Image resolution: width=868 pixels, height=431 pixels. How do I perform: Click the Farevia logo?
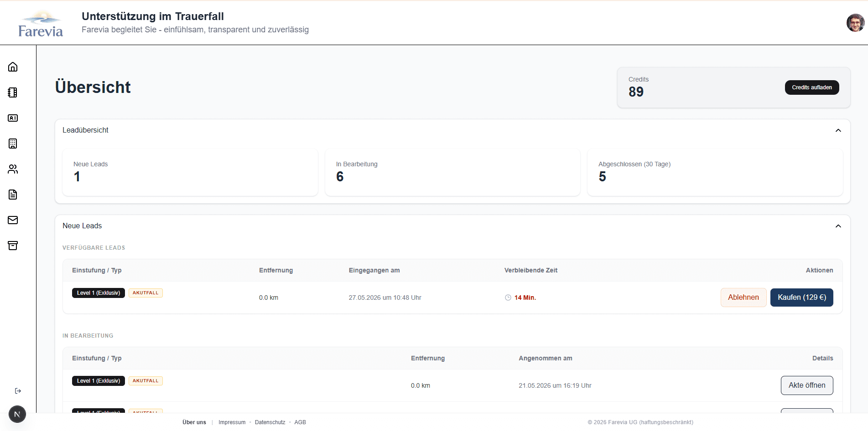(x=41, y=24)
